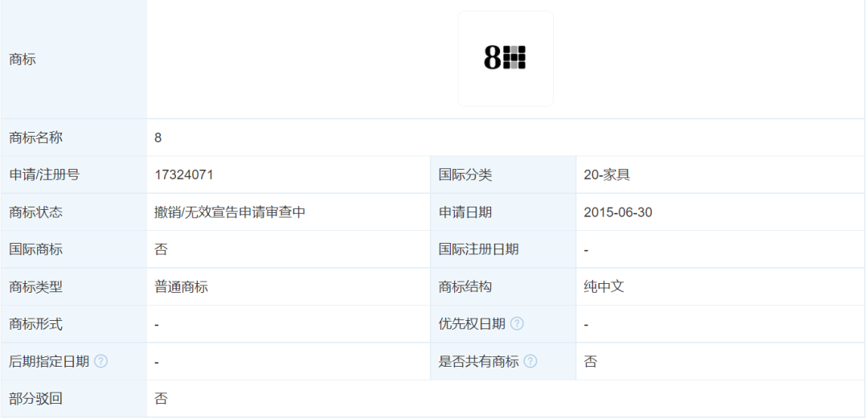This screenshot has height=419, width=868.
Task: Click the trademark type value 普通商标
Action: [182, 287]
